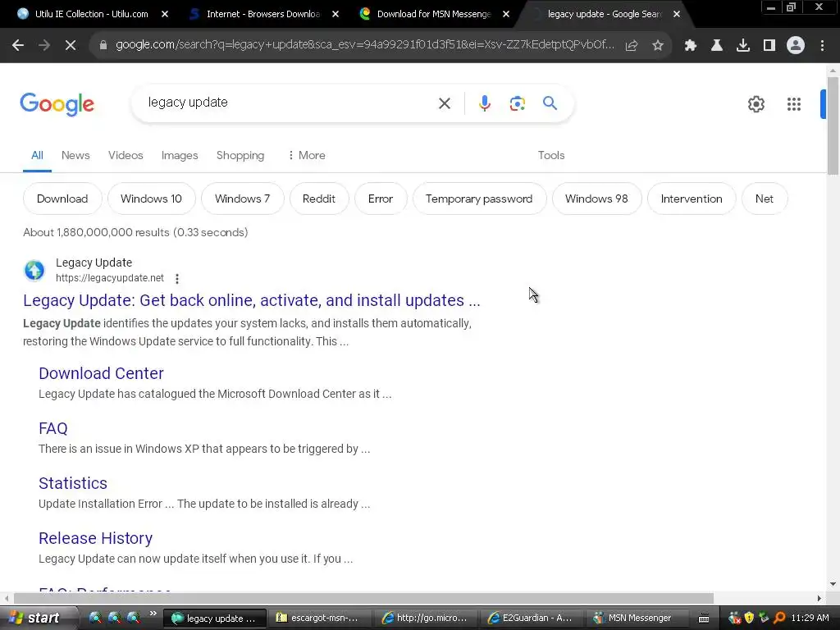This screenshot has width=840, height=630.
Task: Open the Download Center sitelink
Action: [101, 373]
